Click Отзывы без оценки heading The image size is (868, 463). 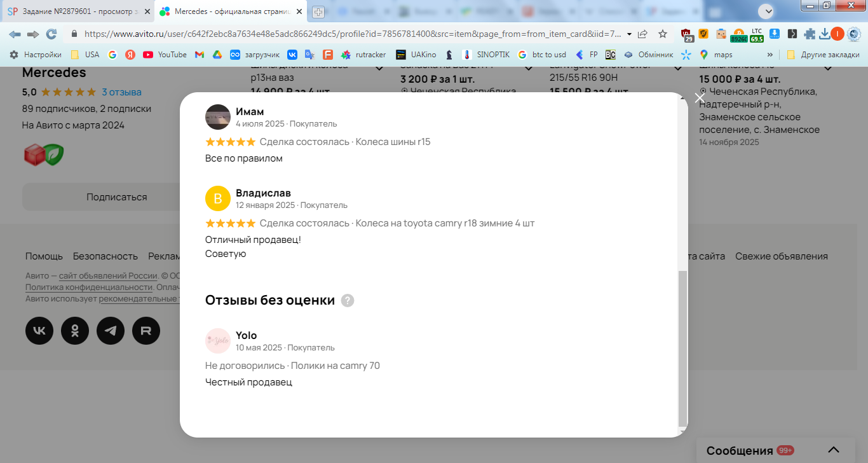(x=270, y=300)
